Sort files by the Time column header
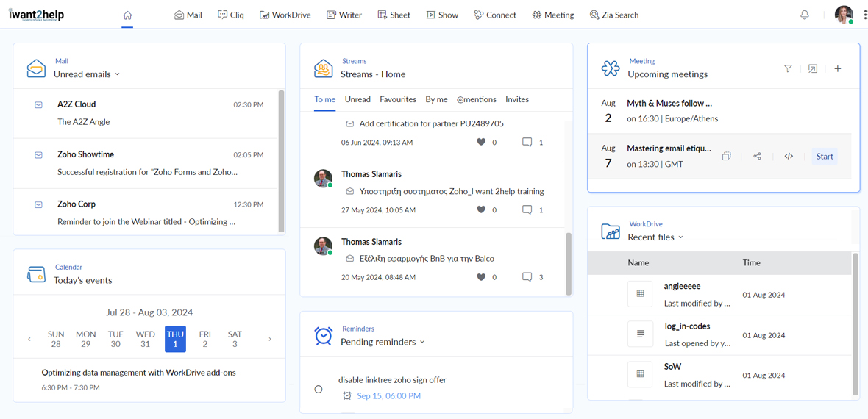The width and height of the screenshot is (868, 419). 752,263
